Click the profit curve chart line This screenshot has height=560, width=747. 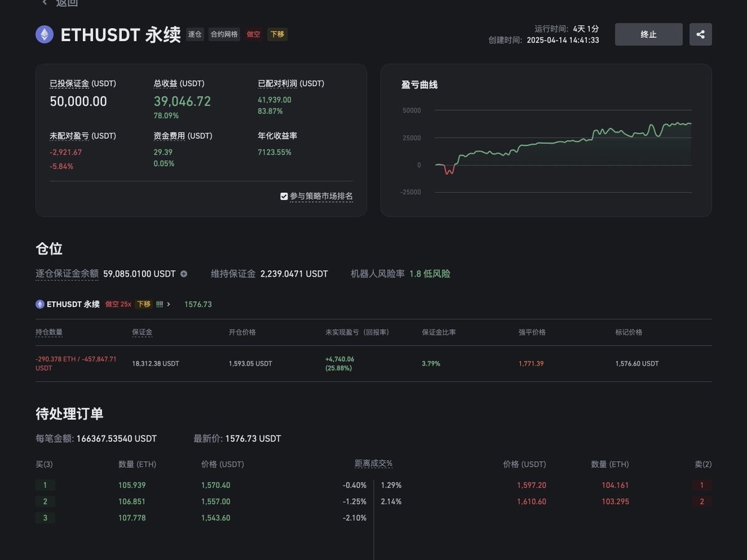[x=563, y=147]
